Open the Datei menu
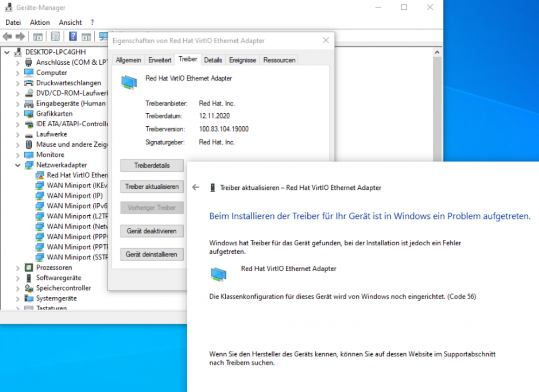The image size is (539, 392). [x=13, y=22]
